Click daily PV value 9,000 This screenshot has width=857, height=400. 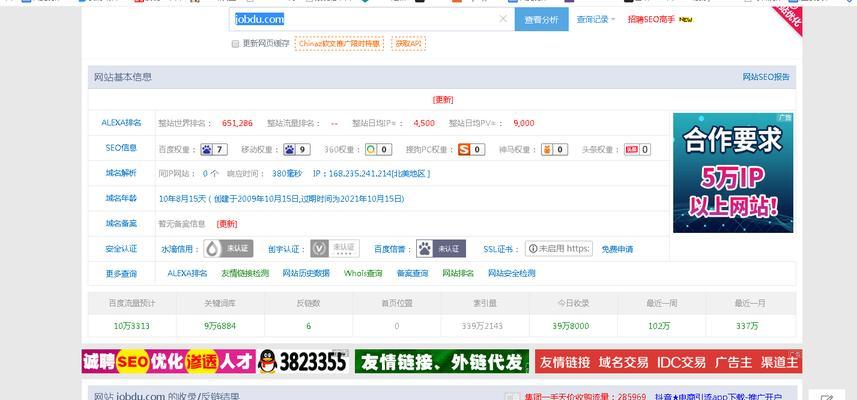pyautogui.click(x=524, y=123)
